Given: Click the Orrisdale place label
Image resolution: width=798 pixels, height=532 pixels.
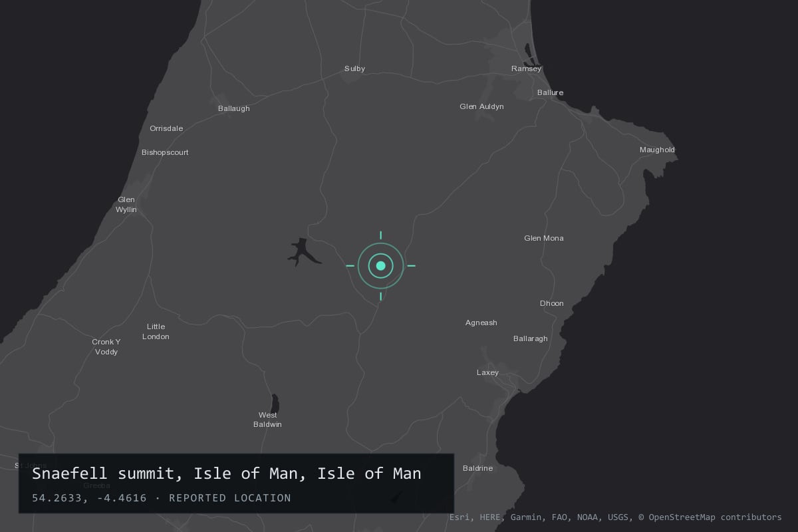Looking at the screenshot, I should pyautogui.click(x=166, y=128).
